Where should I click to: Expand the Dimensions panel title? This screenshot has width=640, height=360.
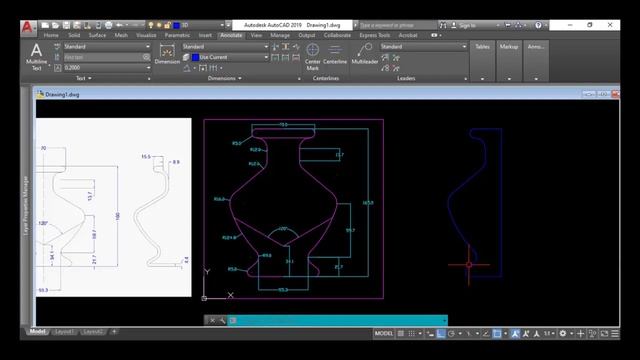point(224,78)
